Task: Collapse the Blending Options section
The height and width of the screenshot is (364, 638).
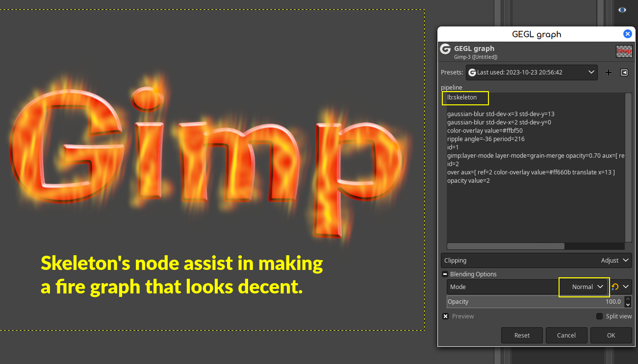Action: coord(445,274)
